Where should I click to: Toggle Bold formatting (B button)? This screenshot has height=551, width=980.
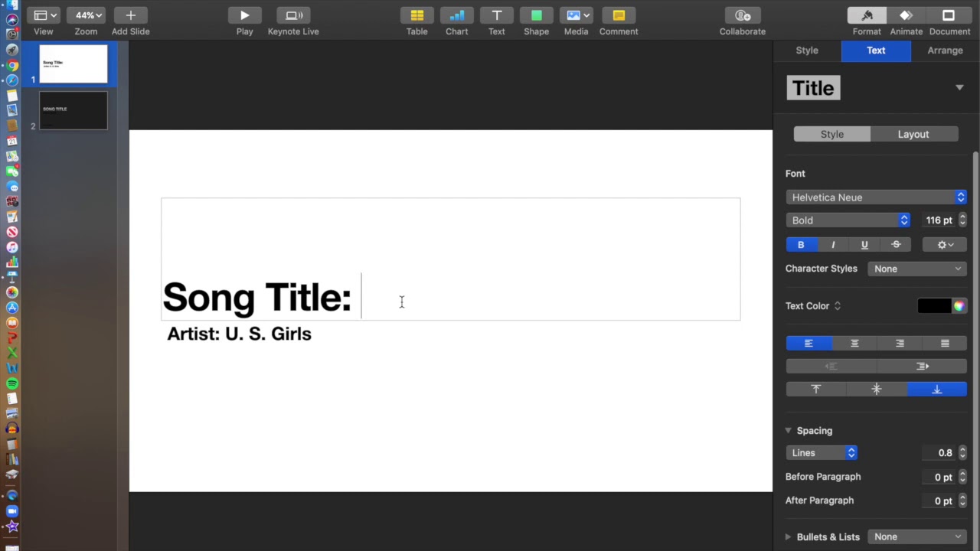coord(801,245)
